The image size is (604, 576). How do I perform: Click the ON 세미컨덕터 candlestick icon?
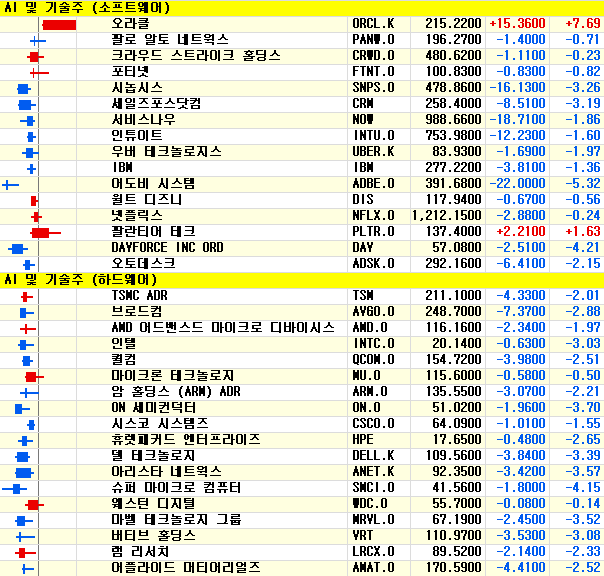coord(22,409)
